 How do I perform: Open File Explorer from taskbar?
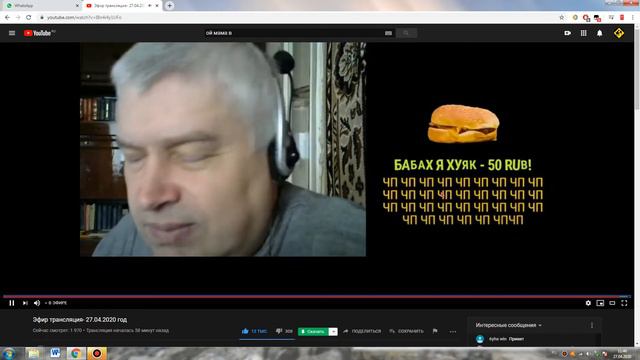(33, 353)
